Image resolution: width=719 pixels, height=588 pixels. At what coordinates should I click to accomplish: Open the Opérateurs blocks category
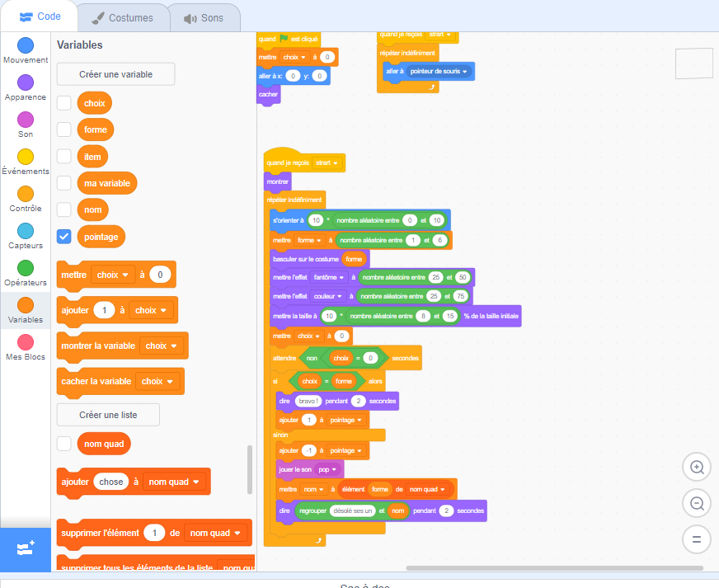click(x=26, y=273)
